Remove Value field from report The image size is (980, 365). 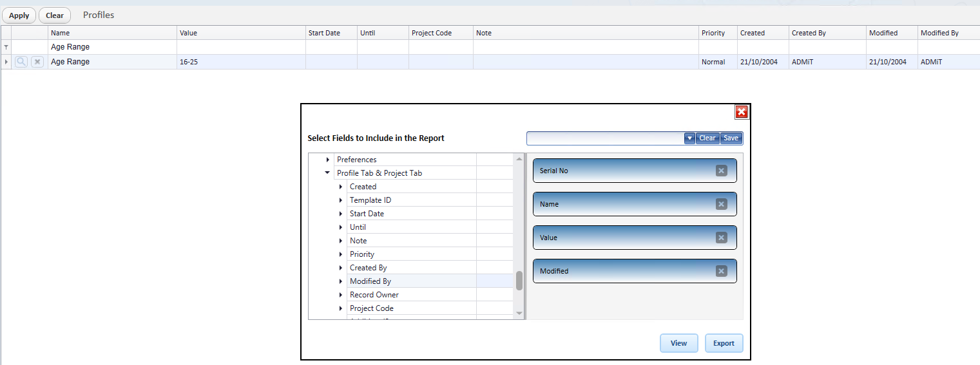(x=722, y=238)
